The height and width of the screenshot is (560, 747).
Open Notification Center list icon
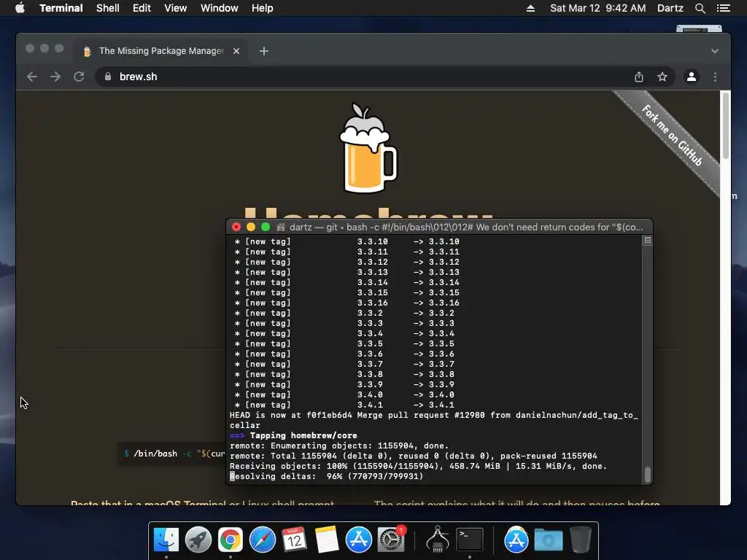(723, 8)
